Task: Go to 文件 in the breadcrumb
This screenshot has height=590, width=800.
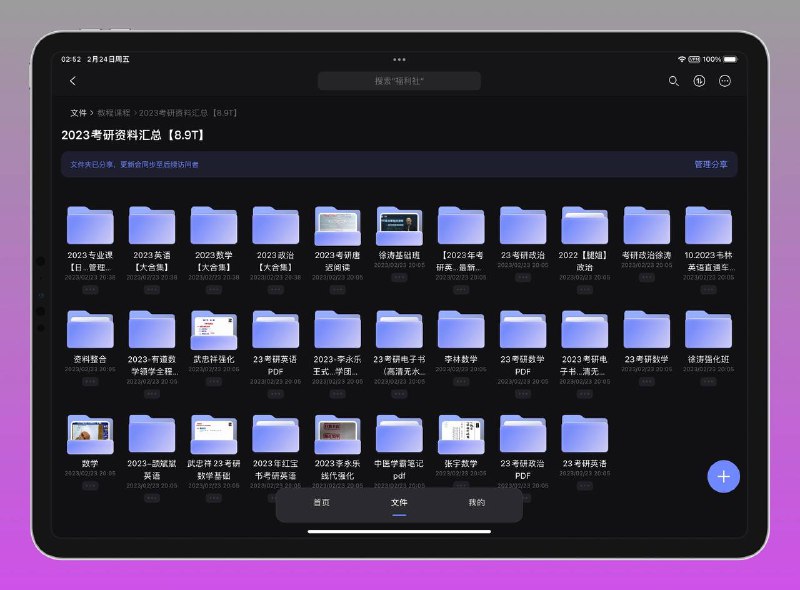Action: point(78,113)
